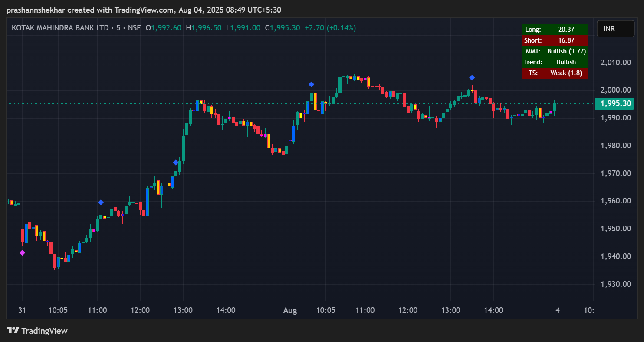Click the Aug date label on the time axis
Image resolution: width=644 pixels, height=342 pixels.
290,310
